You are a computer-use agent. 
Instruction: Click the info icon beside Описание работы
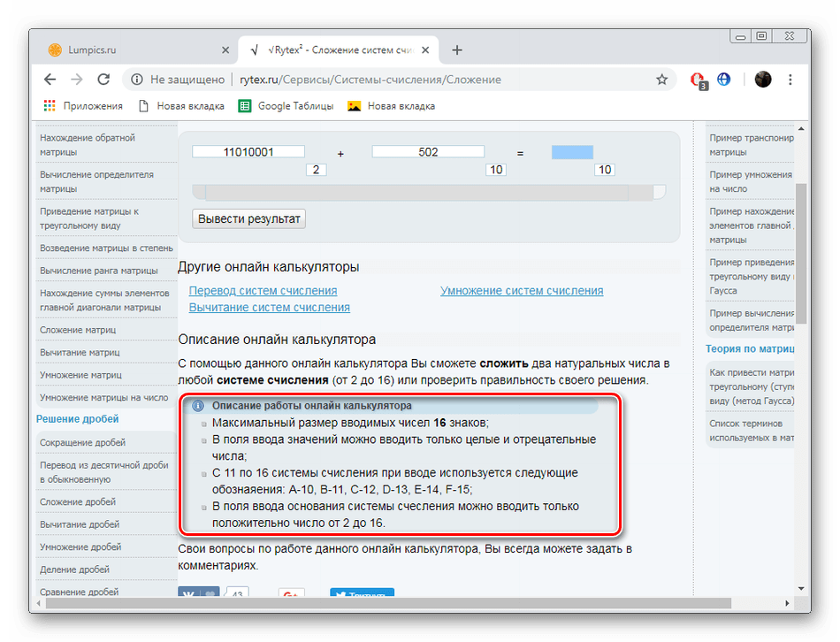pos(198,406)
